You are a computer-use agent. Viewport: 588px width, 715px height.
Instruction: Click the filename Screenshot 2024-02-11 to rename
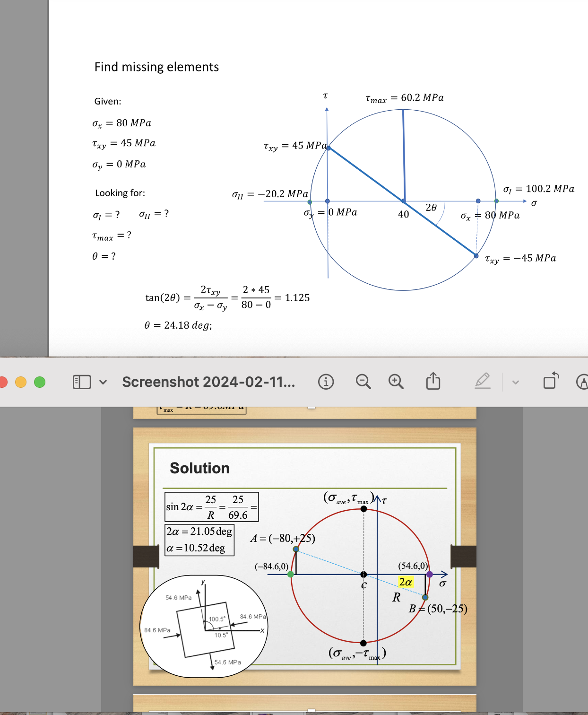pyautogui.click(x=208, y=382)
